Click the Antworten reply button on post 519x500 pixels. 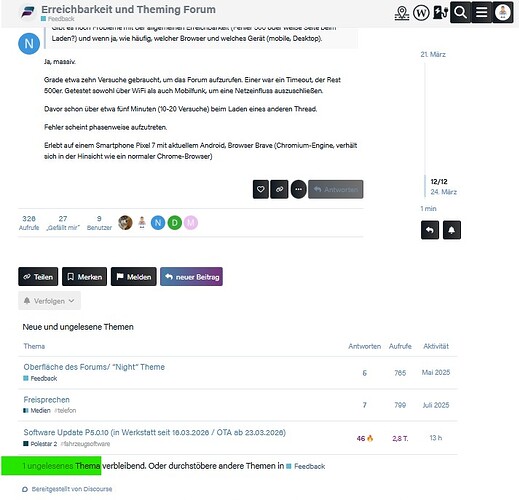click(x=336, y=189)
